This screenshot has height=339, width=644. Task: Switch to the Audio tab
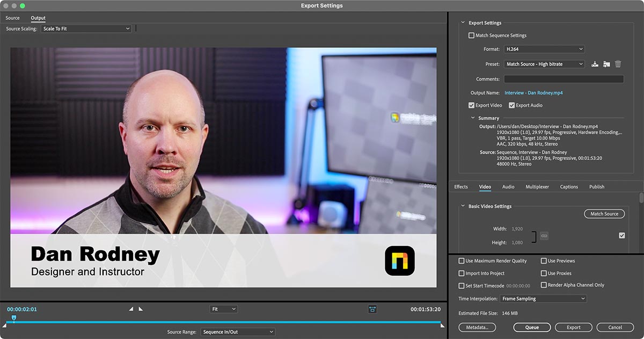click(x=508, y=186)
